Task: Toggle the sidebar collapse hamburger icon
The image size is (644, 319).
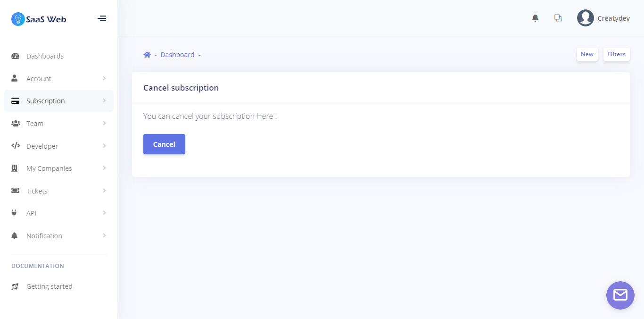Action: [102, 19]
